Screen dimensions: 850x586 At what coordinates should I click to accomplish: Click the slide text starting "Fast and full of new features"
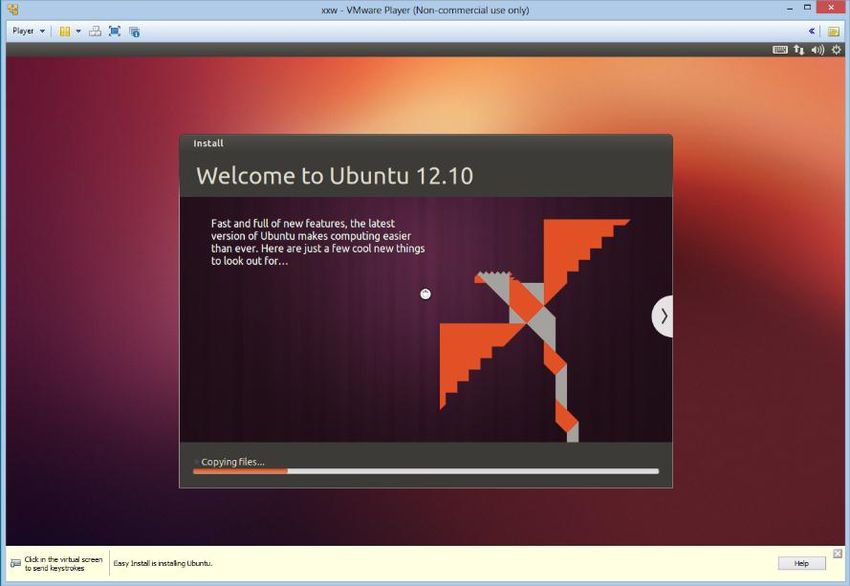pyautogui.click(x=318, y=242)
